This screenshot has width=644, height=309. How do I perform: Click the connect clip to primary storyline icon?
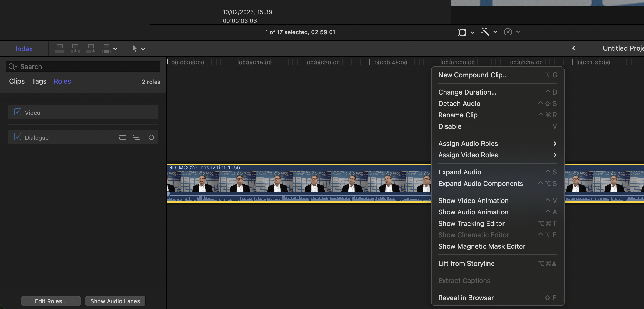pos(60,49)
